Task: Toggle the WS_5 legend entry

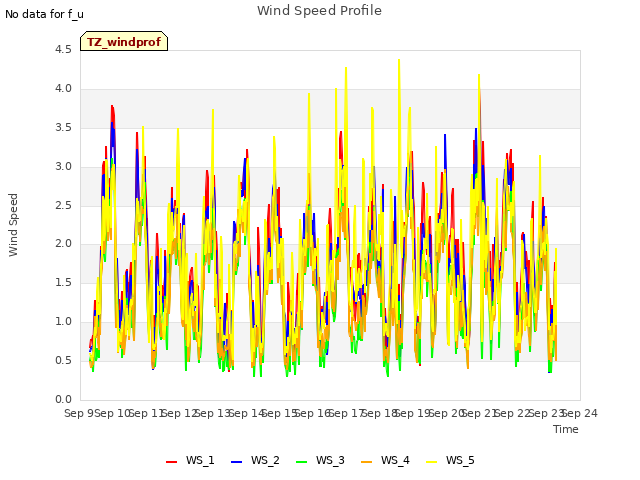Action: (450, 460)
